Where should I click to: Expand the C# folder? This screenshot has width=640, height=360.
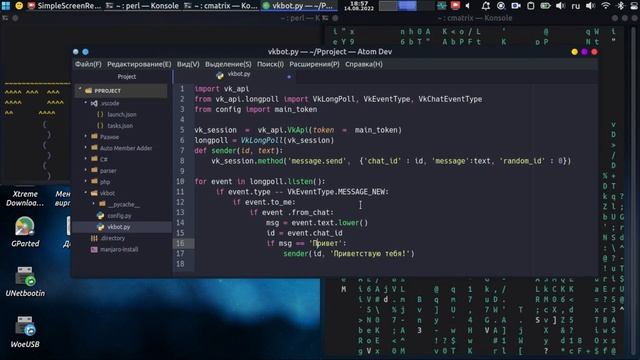(86, 159)
